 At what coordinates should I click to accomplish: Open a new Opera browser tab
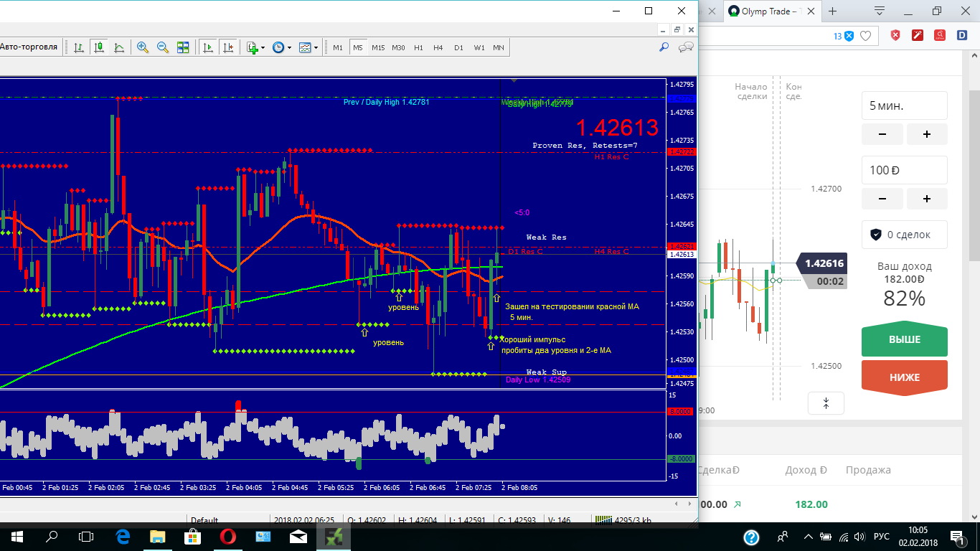[832, 11]
